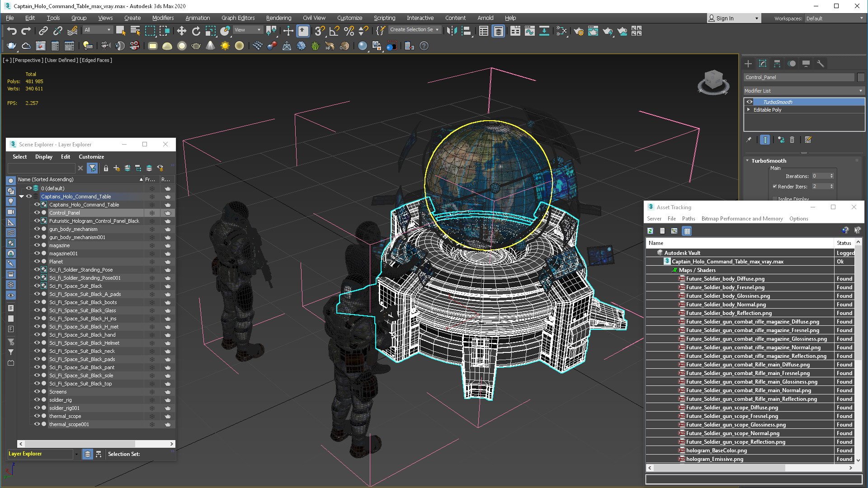Viewport: 868px width, 488px height.
Task: Choose the Select and Move tool
Action: coord(181,31)
